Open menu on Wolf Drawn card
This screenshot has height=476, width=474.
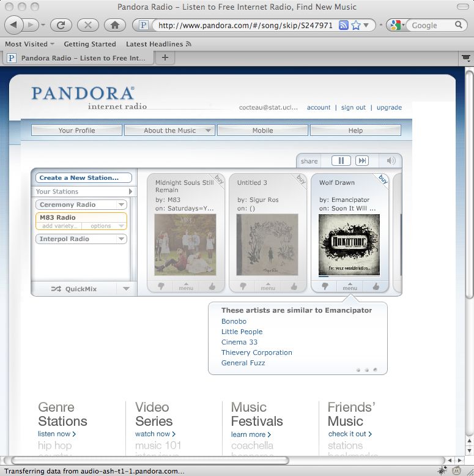coord(350,286)
